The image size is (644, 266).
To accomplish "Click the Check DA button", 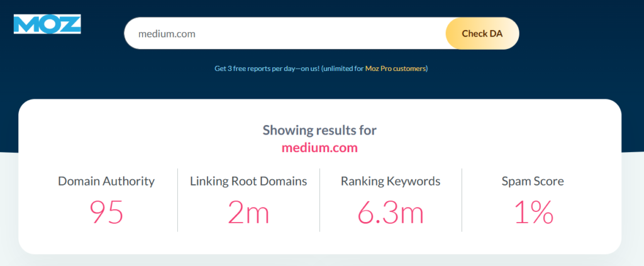I will tap(482, 34).
